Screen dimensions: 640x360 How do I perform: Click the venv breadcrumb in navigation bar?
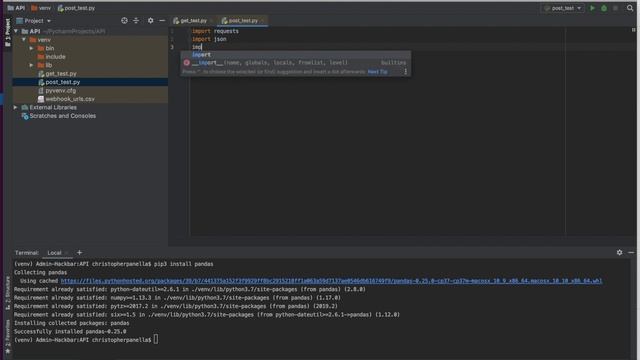point(41,8)
